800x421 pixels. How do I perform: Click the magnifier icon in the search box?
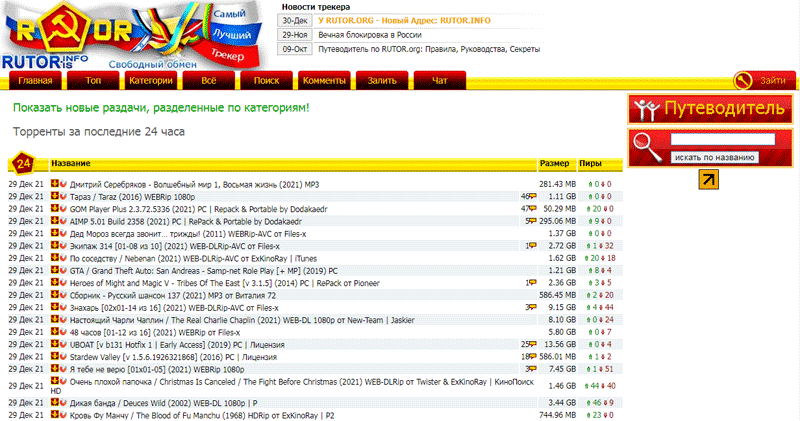pos(646,150)
